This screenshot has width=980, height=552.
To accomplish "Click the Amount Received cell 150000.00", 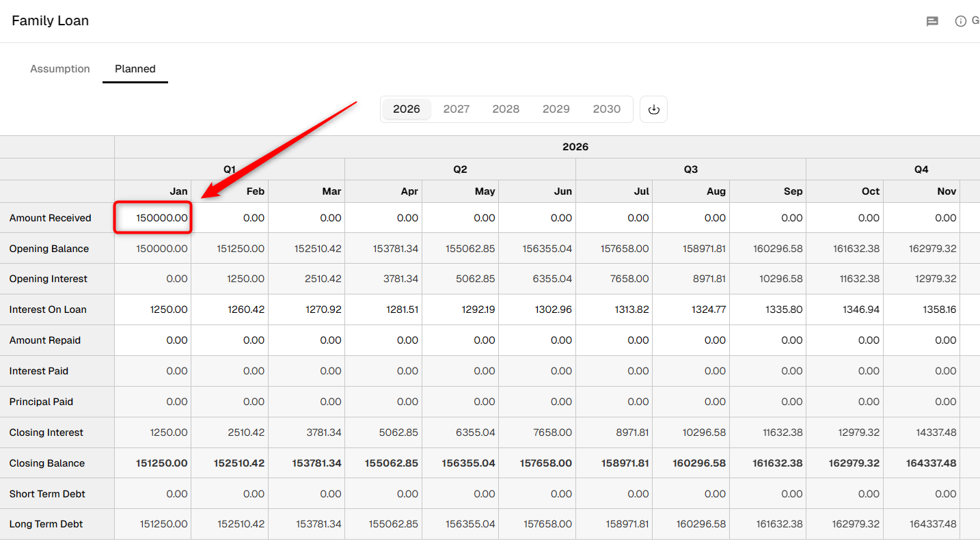I will pos(153,218).
